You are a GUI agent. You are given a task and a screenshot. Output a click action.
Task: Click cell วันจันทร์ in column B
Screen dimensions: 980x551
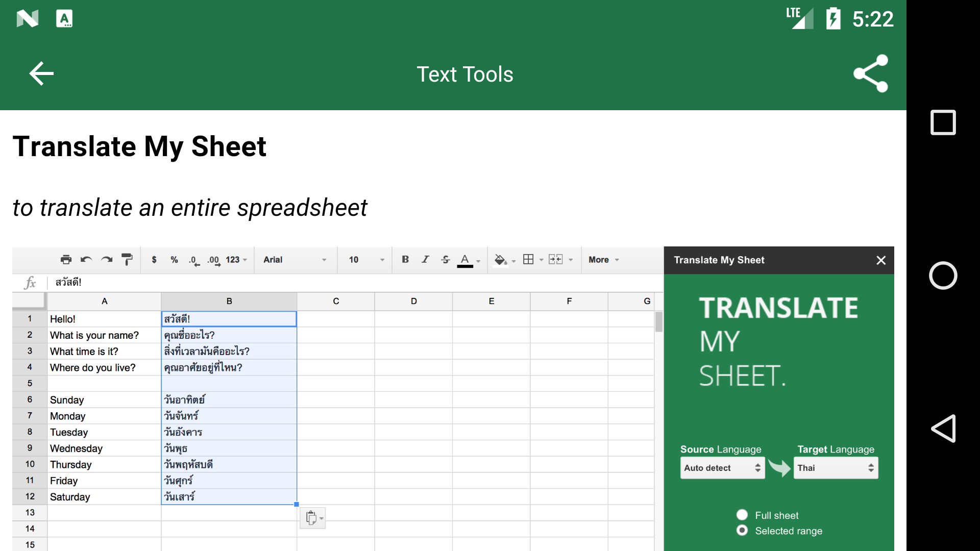tap(229, 416)
